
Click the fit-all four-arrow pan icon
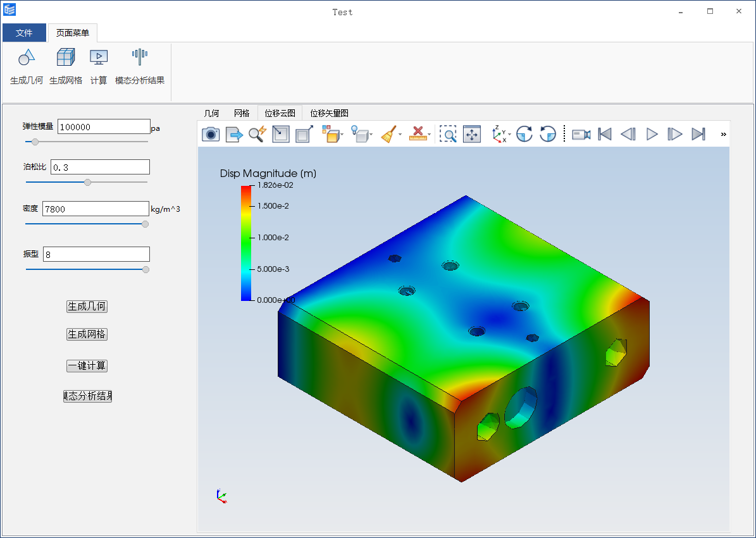point(471,134)
